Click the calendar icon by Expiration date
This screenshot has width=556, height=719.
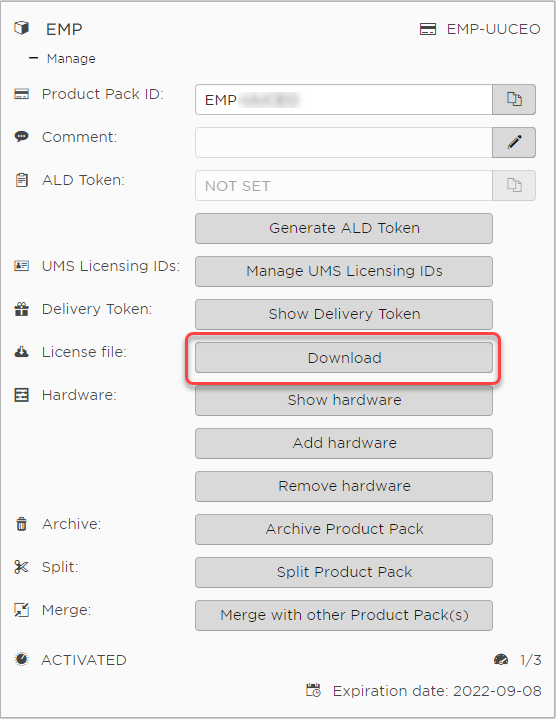click(314, 690)
